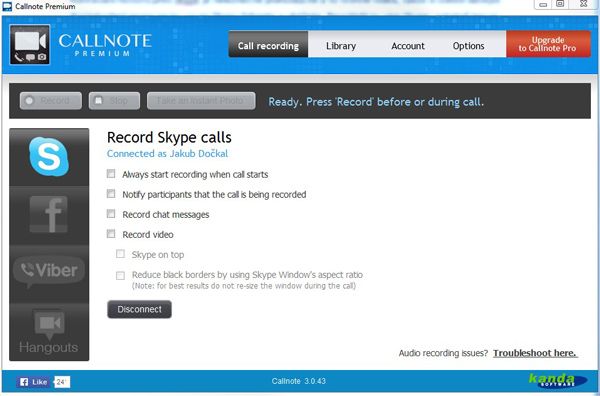600x396 pixels.
Task: Click the Disconnect button
Action: pos(139,309)
